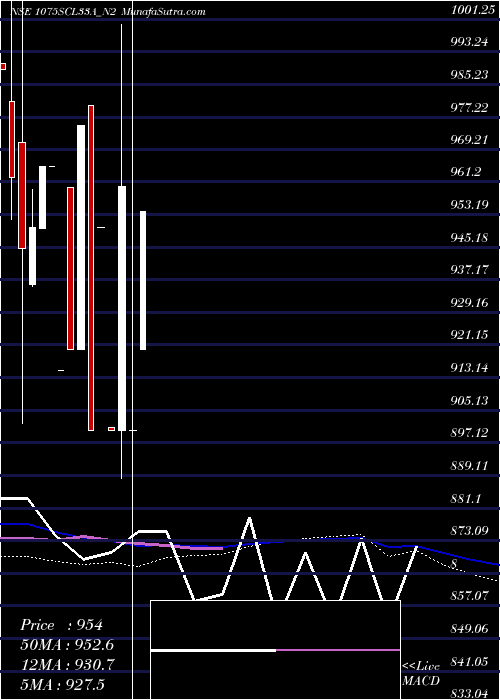Click the 1001.25 price axis label

tap(471, 10)
